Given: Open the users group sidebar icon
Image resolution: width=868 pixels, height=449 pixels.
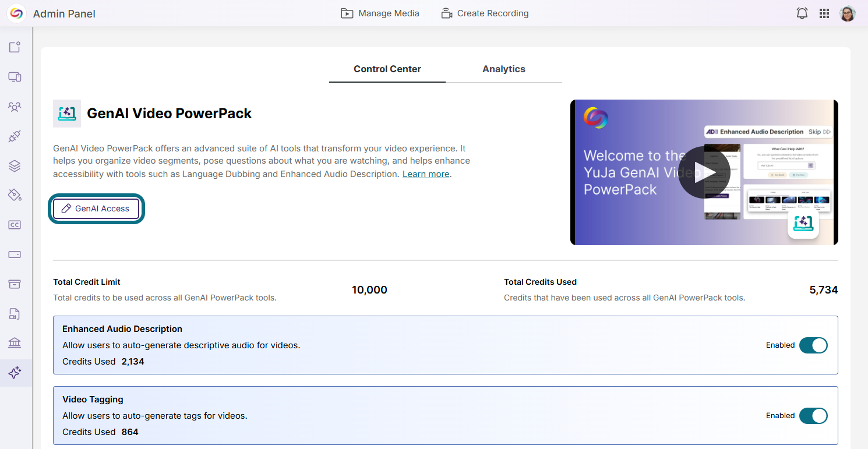Looking at the screenshot, I should (15, 107).
